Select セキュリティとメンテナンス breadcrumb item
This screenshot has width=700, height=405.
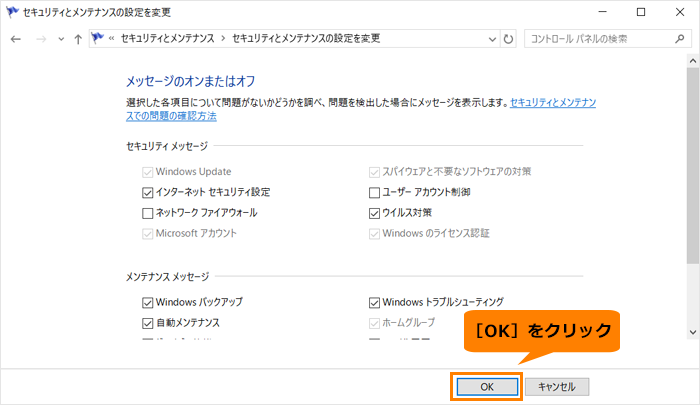coord(167,39)
